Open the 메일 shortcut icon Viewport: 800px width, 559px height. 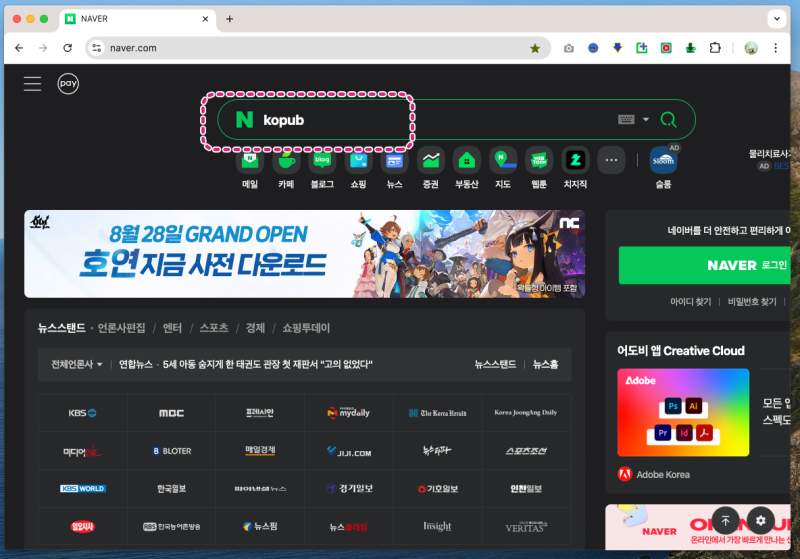(249, 162)
